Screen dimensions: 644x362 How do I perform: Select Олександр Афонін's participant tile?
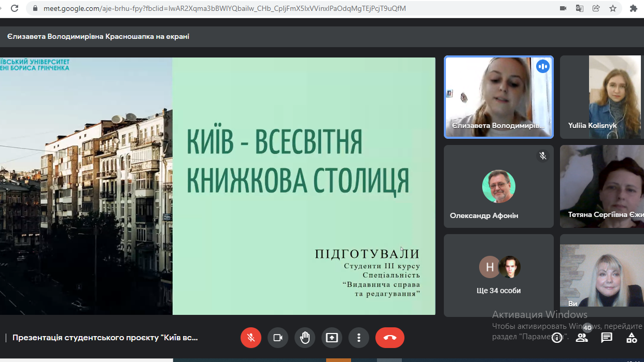[x=498, y=186]
